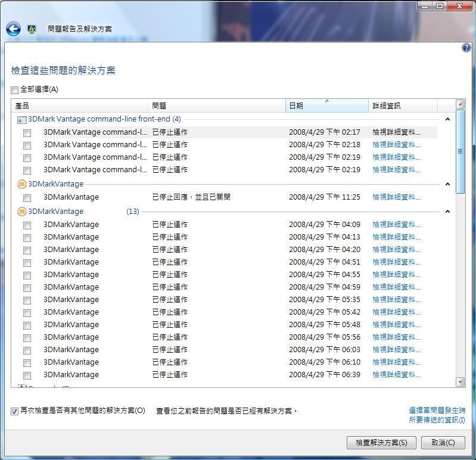Check the 3DMarkVantage row dated 下午 05:35

27,300
